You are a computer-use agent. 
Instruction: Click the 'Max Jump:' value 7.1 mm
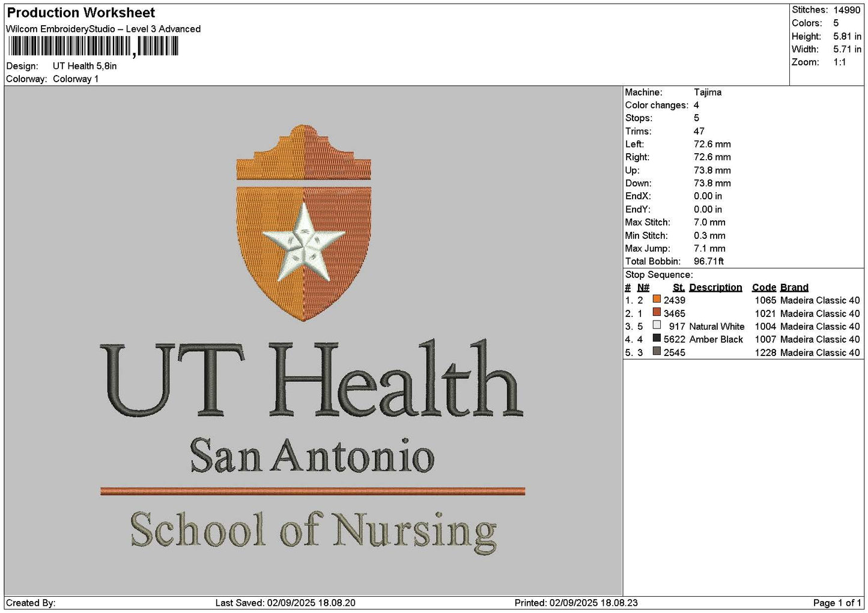coord(709,249)
